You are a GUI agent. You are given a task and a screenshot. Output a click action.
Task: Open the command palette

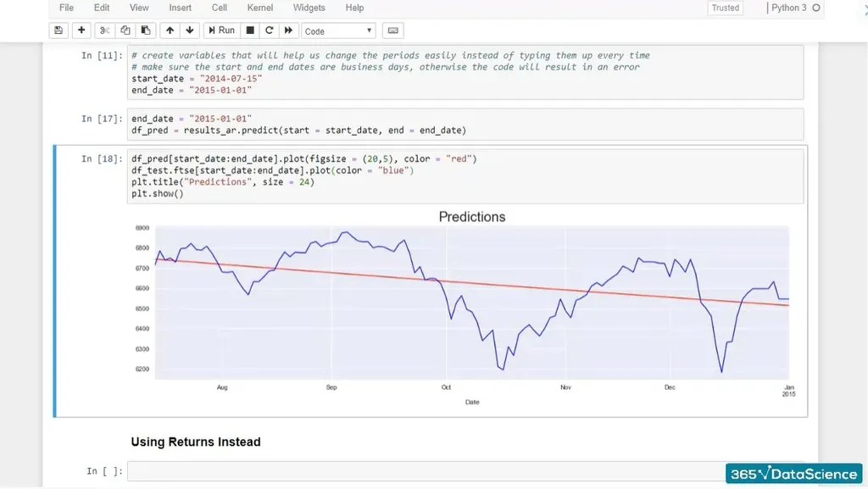[x=392, y=31]
